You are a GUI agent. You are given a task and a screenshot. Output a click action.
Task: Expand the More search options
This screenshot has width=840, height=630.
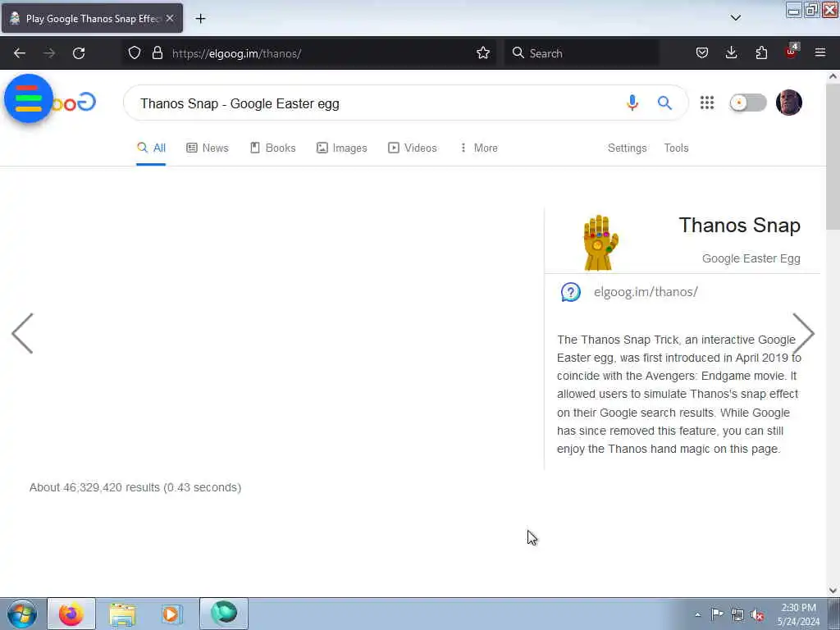[x=478, y=148]
